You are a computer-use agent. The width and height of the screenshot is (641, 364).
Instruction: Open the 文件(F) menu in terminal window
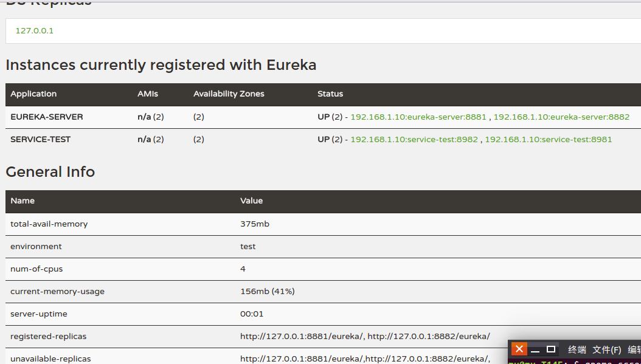(x=607, y=349)
